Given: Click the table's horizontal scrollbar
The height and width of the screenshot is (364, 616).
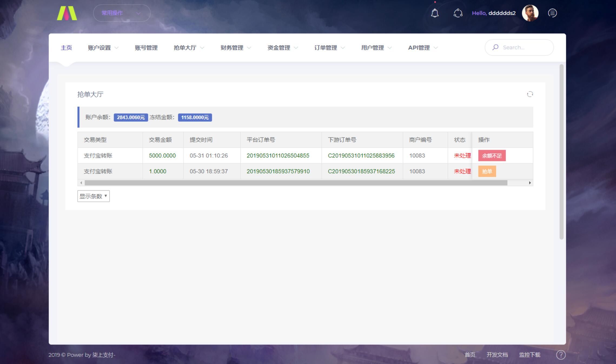Looking at the screenshot, I should coord(296,183).
